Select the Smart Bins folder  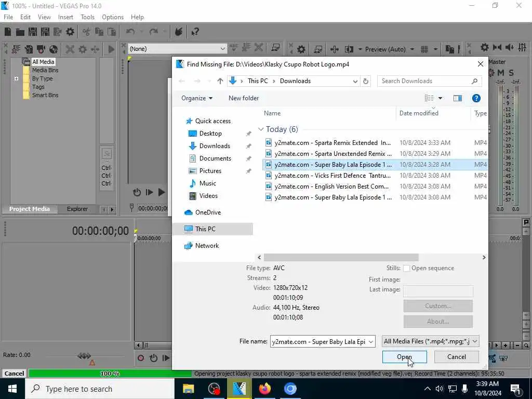pos(45,96)
